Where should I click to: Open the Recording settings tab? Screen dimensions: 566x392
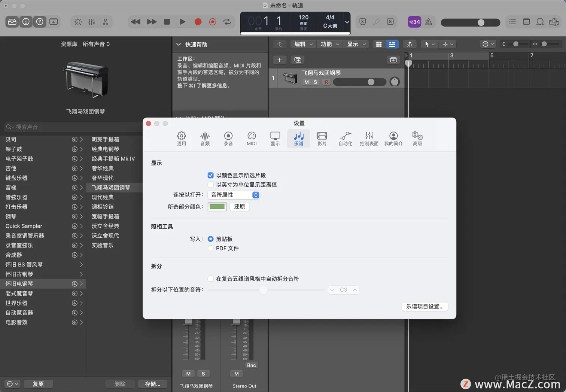(x=228, y=139)
